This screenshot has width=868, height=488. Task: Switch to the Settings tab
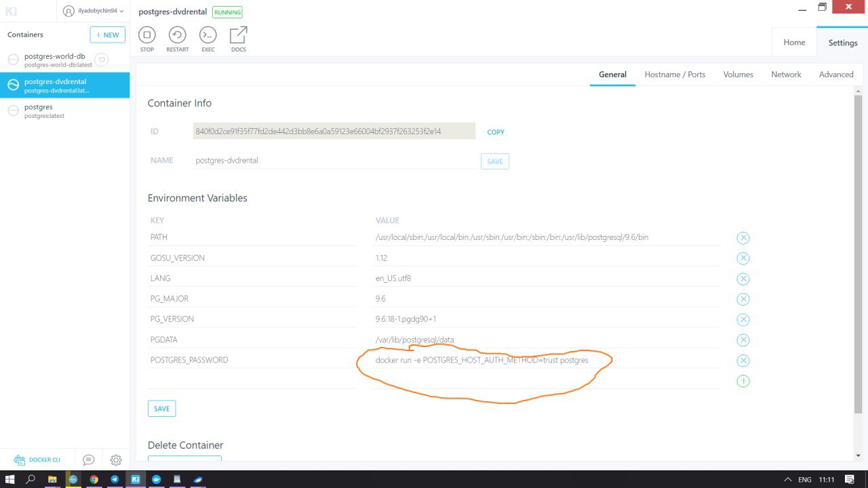pyautogui.click(x=843, y=42)
